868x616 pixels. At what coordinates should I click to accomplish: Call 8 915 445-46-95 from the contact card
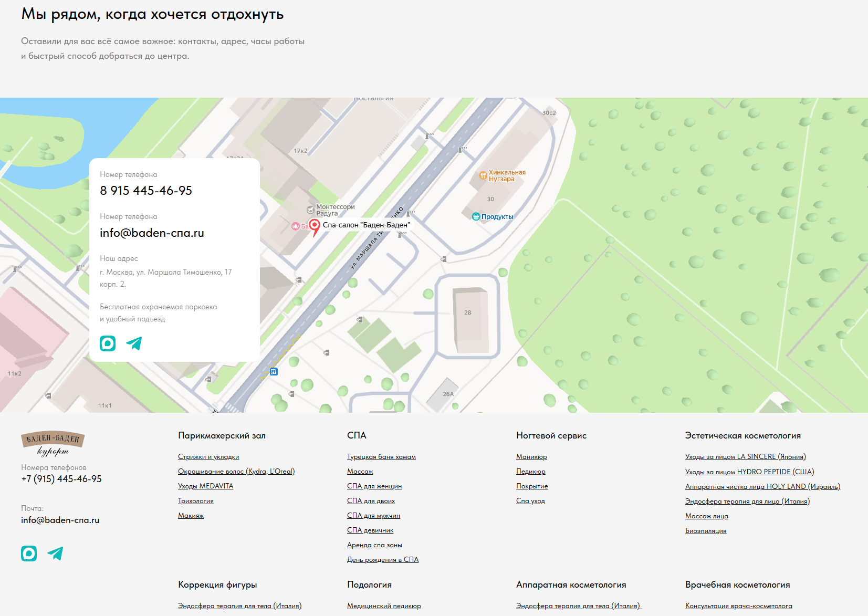pos(146,191)
